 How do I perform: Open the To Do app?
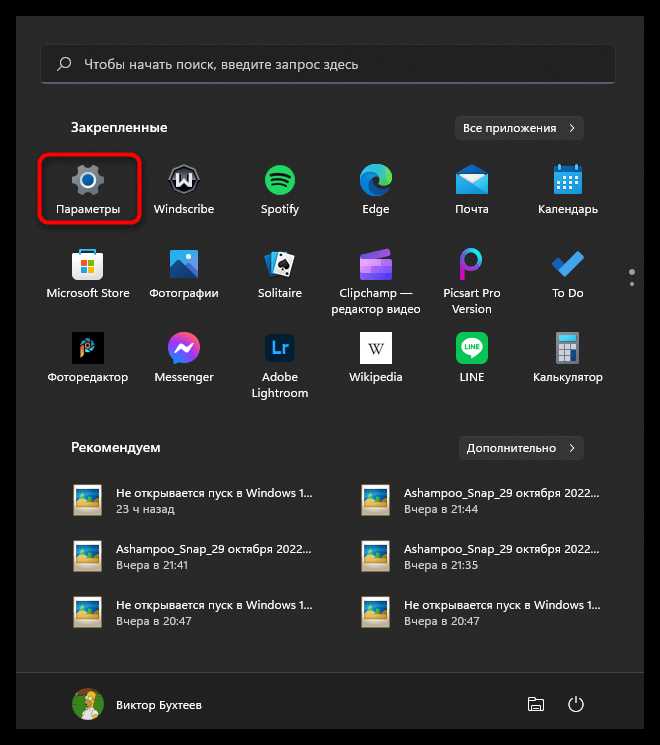point(568,274)
